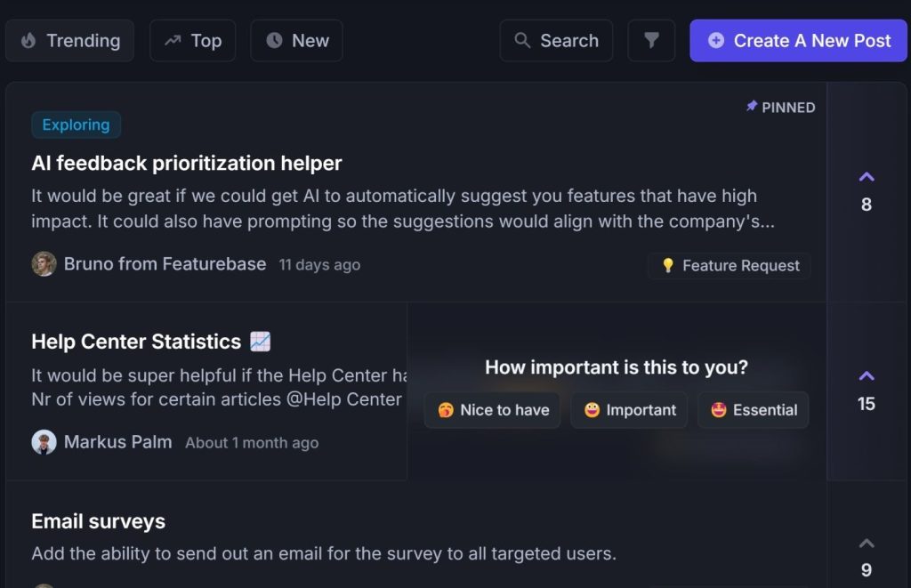
Task: Select the Essential rating option
Action: [x=753, y=410]
